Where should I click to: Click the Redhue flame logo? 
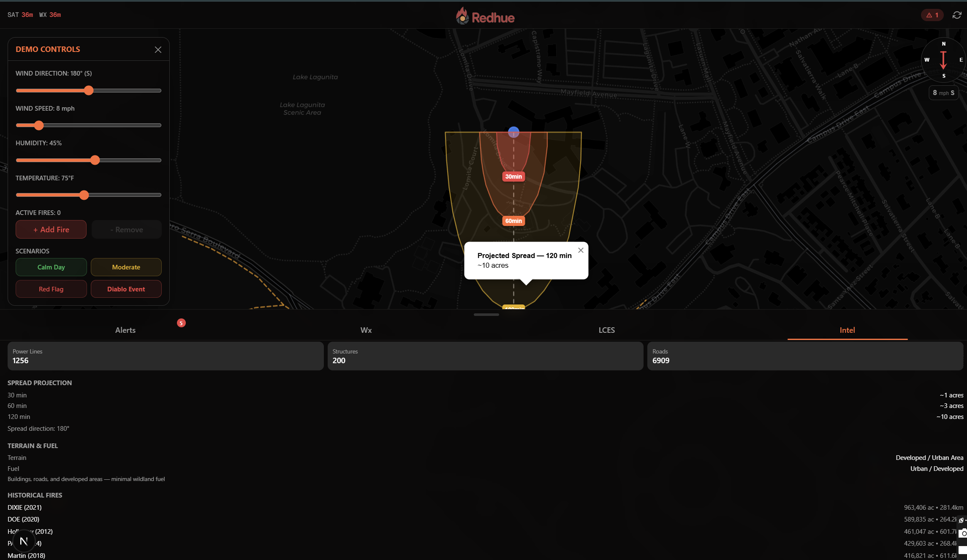click(x=462, y=16)
